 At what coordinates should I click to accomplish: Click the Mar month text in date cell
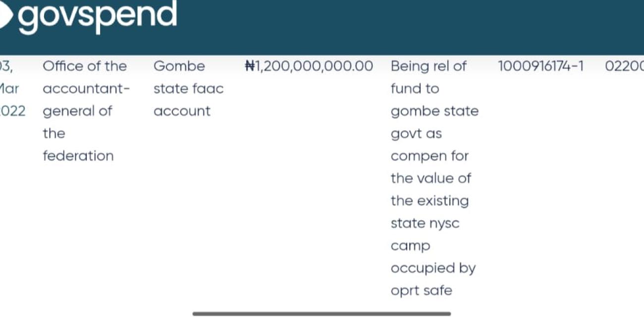pos(9,89)
